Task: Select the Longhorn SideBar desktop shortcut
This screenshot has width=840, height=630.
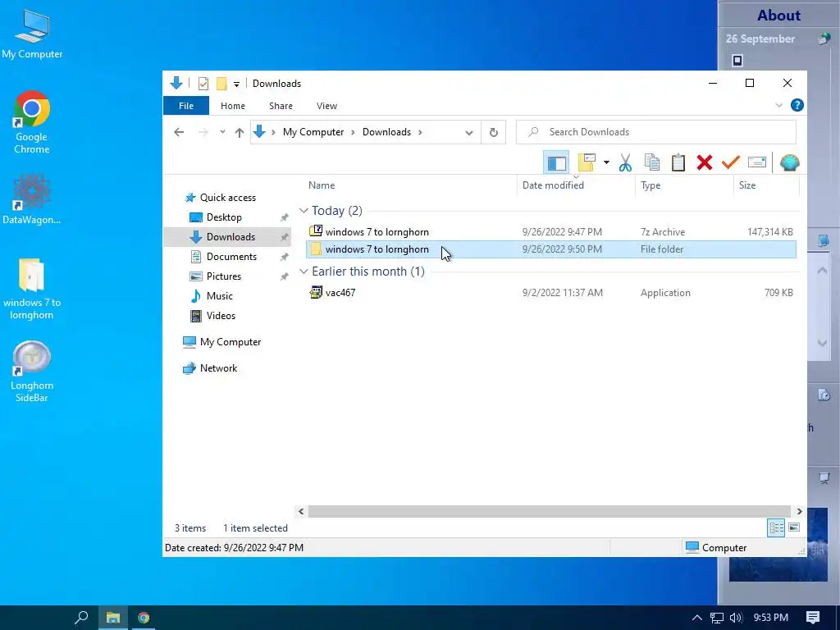Action: pyautogui.click(x=32, y=372)
